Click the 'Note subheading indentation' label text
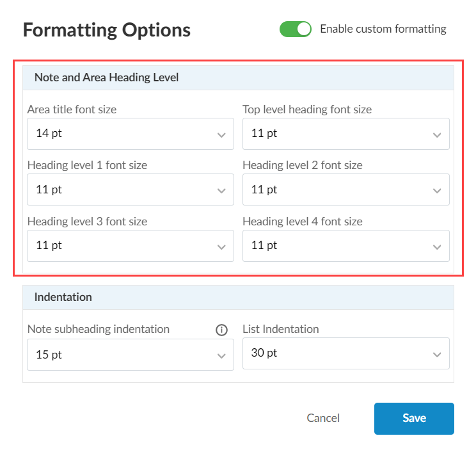Screen dimensions: 476x452 point(98,329)
